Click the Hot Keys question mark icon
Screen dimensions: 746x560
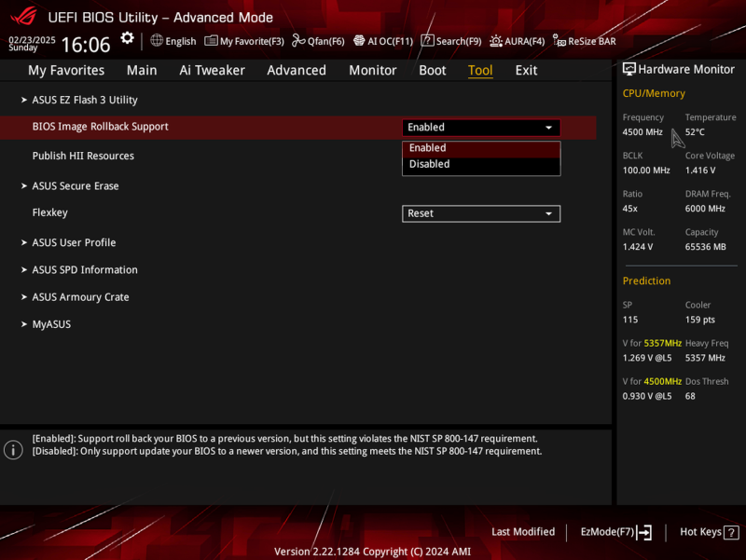(731, 532)
